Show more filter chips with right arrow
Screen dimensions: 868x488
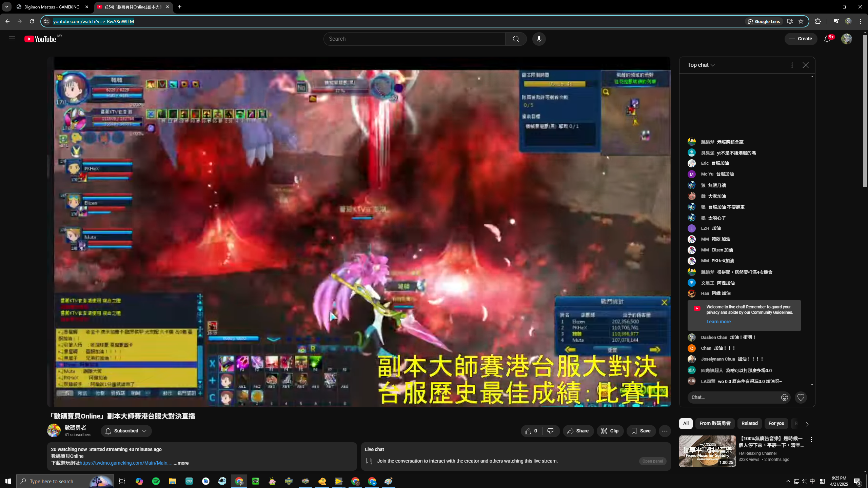click(807, 424)
